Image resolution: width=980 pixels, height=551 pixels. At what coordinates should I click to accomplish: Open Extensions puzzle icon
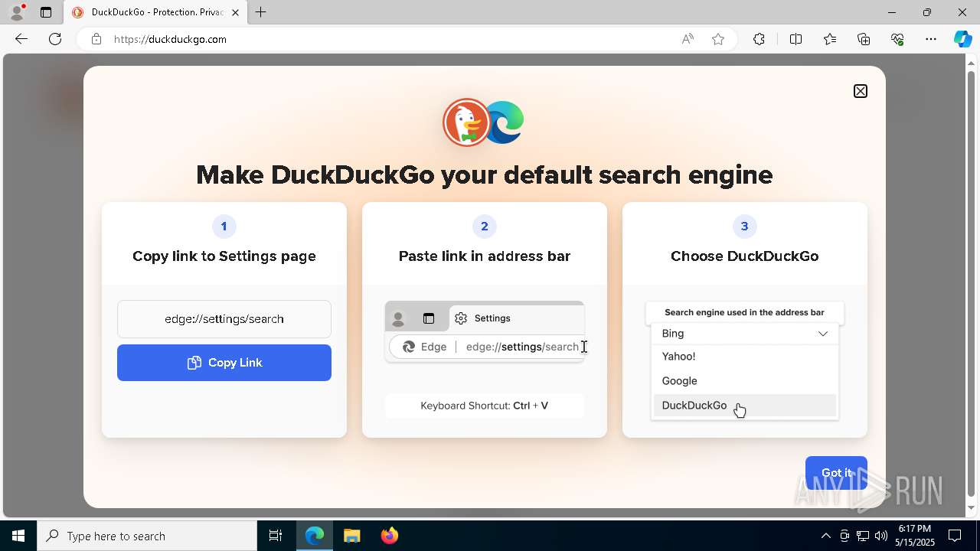759,39
